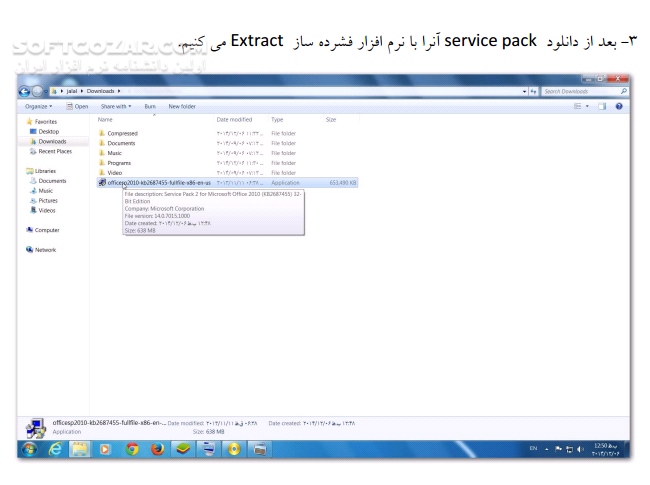Screen dimensions: 650x485
Task: Open the Videos library in the sidebar
Action: click(43, 211)
